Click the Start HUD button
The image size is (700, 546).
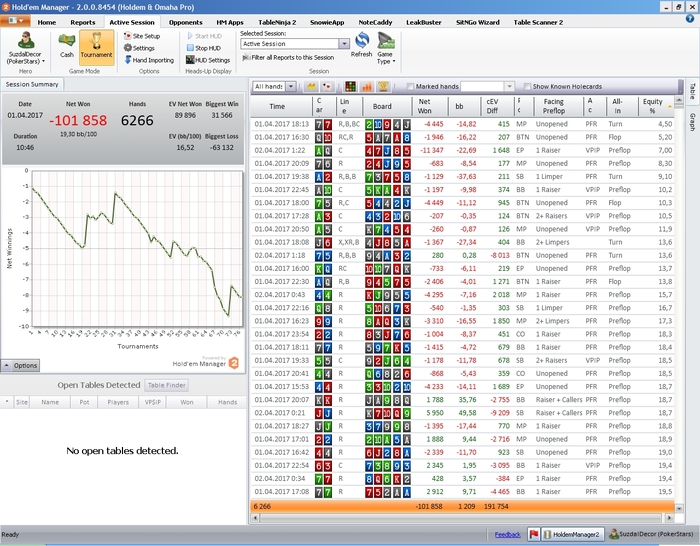204,36
